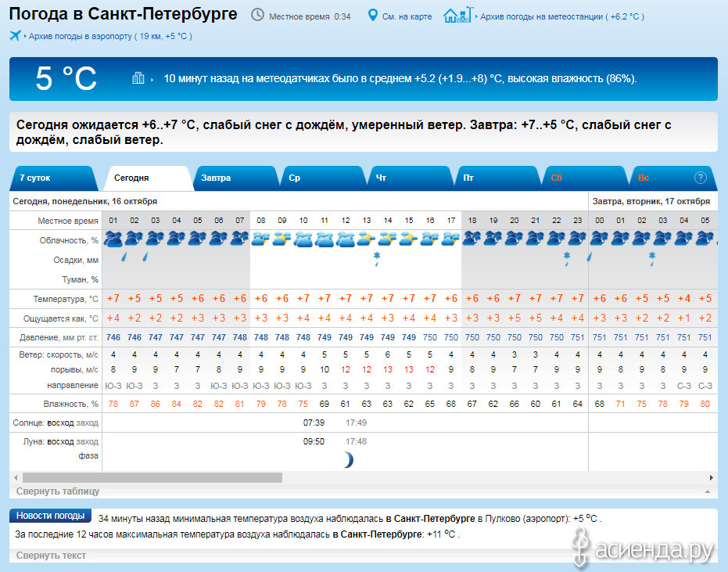
Task: Collapse news via Свернуть текст
Action: 51,556
